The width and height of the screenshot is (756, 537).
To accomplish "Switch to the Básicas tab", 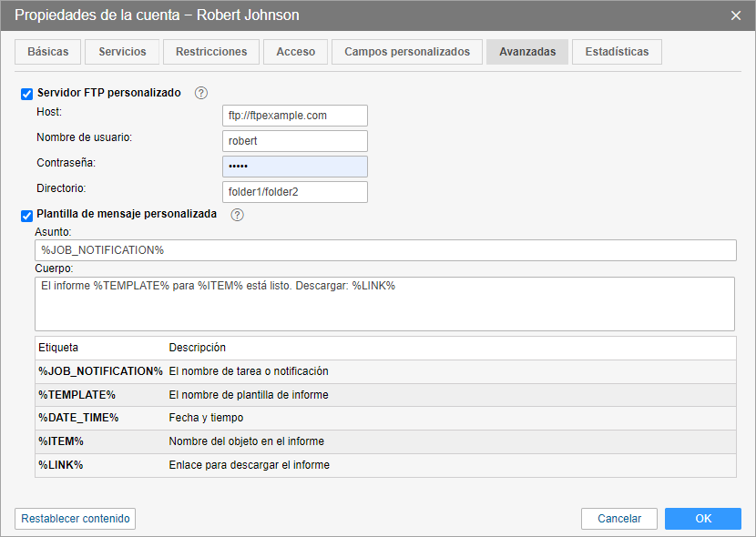I will 48,52.
